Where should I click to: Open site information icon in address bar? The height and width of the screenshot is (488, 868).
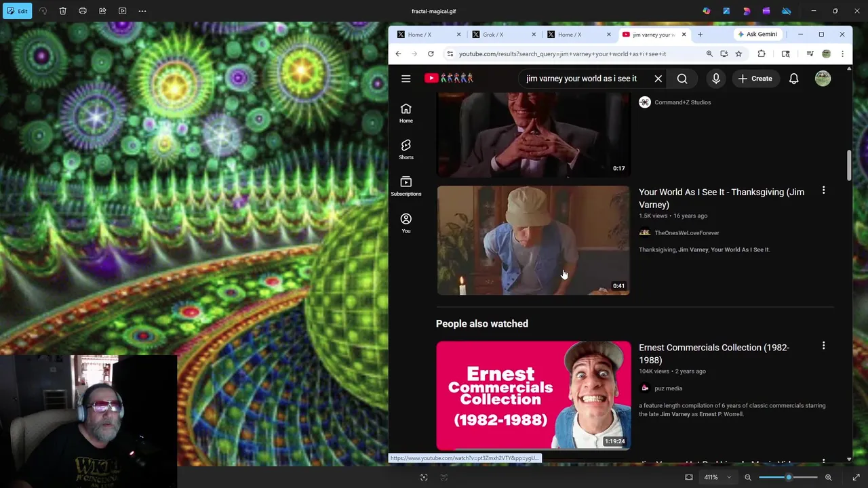pyautogui.click(x=450, y=54)
